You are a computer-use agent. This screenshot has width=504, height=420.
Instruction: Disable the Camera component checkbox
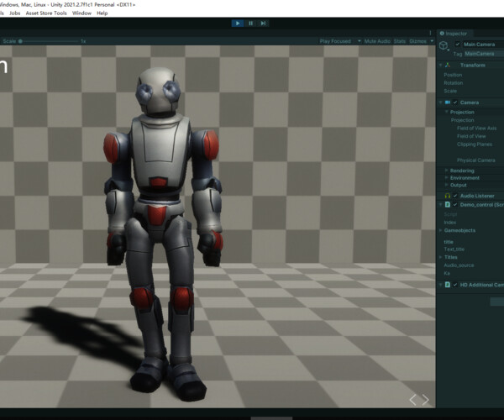[x=455, y=102]
